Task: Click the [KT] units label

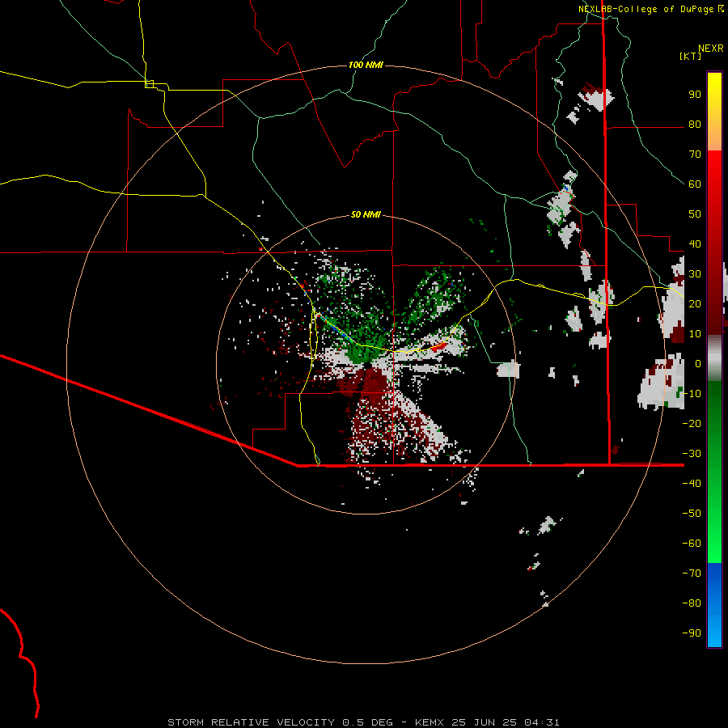Action: tap(691, 56)
